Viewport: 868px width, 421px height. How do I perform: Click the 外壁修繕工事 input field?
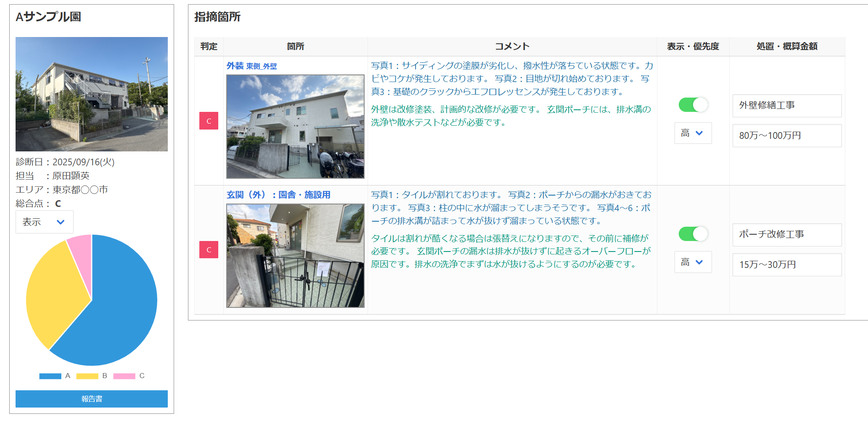point(786,106)
